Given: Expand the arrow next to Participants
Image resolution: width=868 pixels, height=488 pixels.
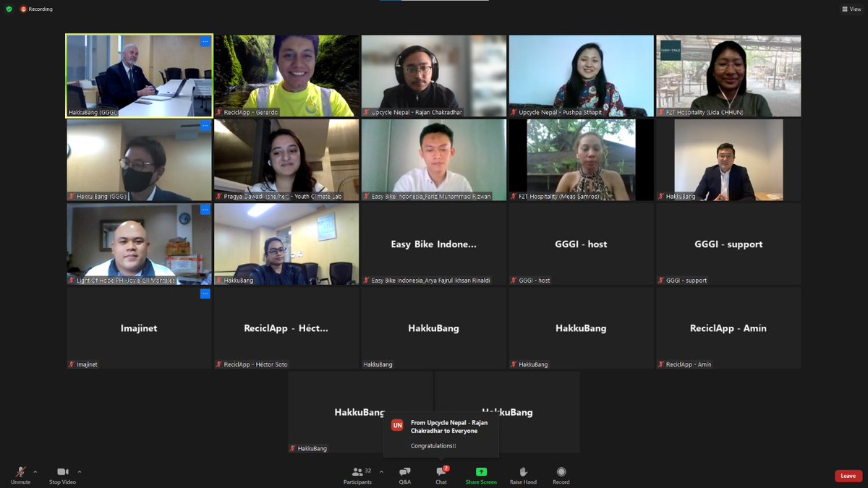Looking at the screenshot, I should (381, 471).
